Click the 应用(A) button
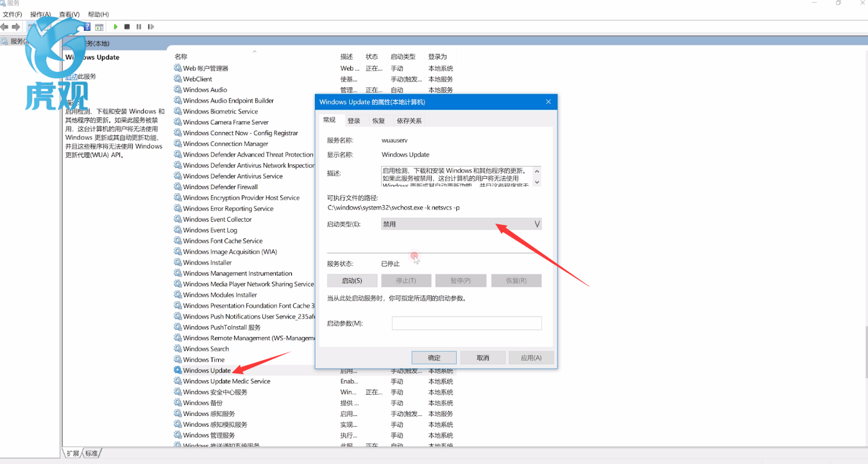This screenshot has height=464, width=868. click(x=531, y=358)
